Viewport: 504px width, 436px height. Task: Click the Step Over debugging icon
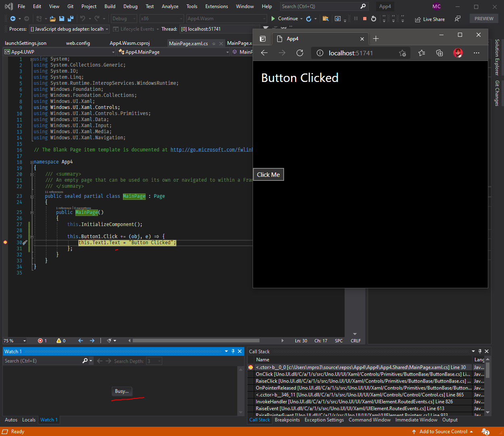click(x=393, y=19)
